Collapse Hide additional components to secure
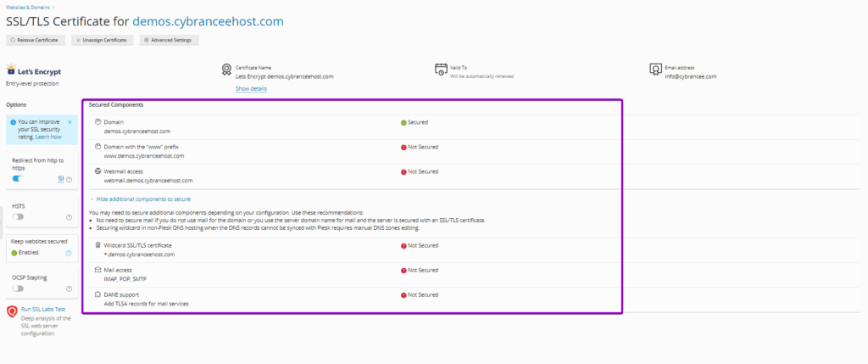Viewport: 868px width, 364px height. pos(141,199)
